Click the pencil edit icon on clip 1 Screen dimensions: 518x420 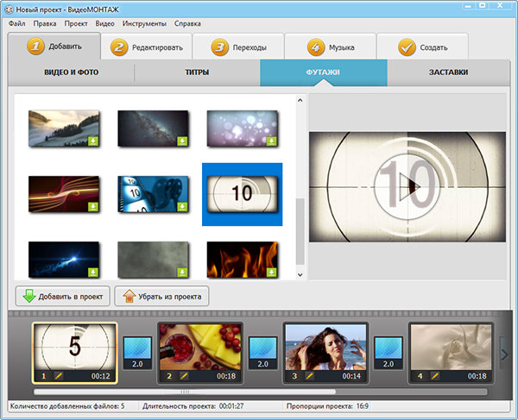pos(59,376)
